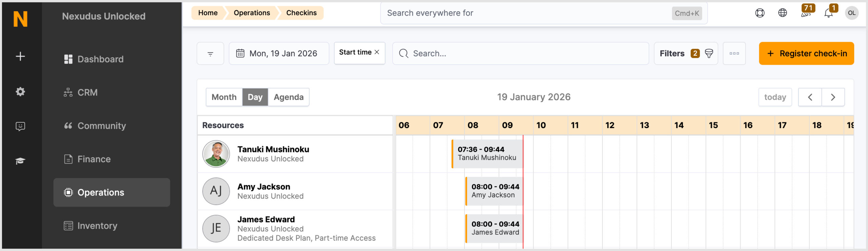Click the Nexudus orange N logo
868x251 pixels.
point(20,19)
